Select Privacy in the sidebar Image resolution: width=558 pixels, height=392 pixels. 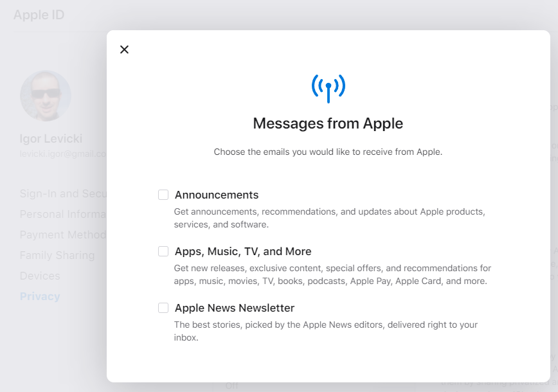(40, 296)
